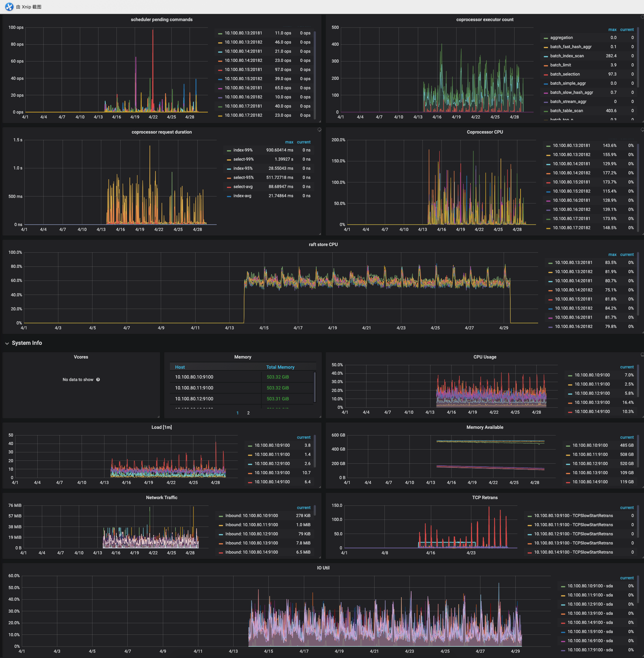Open the raft store CPU panel title menu

(323, 245)
